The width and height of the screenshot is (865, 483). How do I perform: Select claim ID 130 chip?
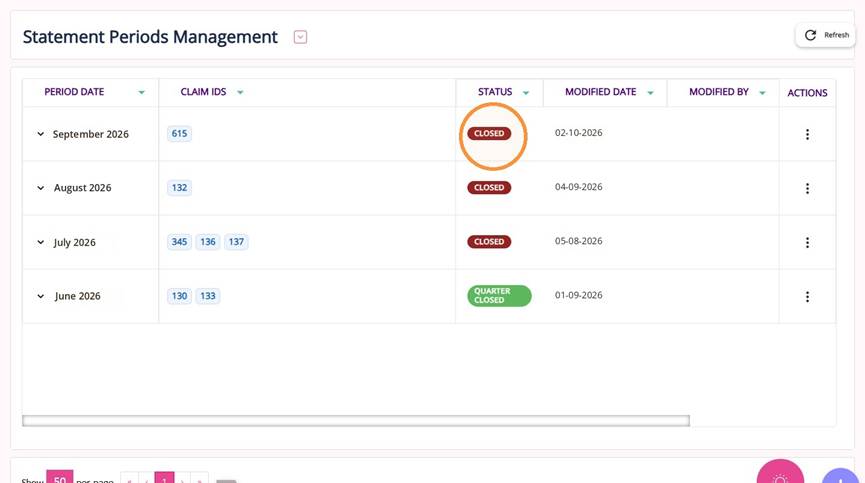179,296
